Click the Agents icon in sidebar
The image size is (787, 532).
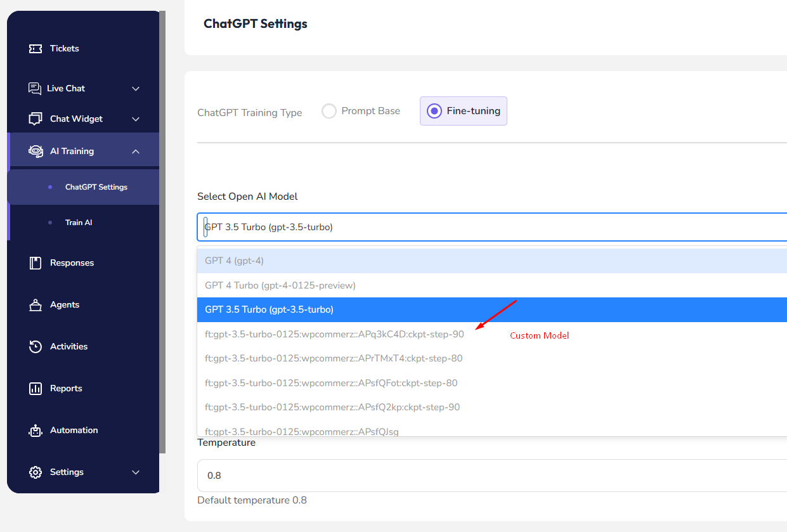(x=36, y=305)
